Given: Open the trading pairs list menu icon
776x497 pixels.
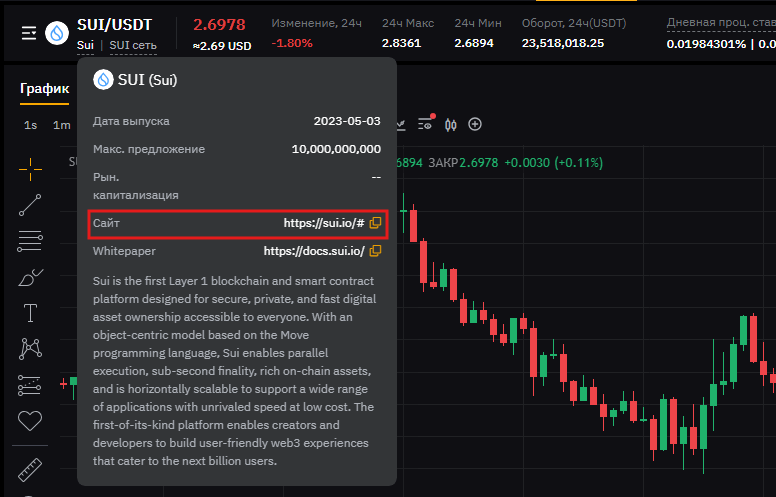Looking at the screenshot, I should click(x=30, y=33).
